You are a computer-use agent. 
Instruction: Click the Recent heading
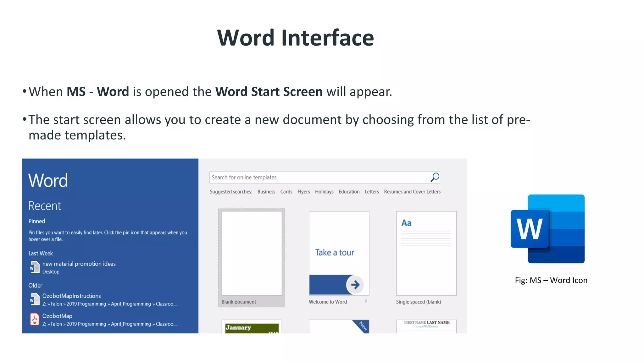pos(45,206)
